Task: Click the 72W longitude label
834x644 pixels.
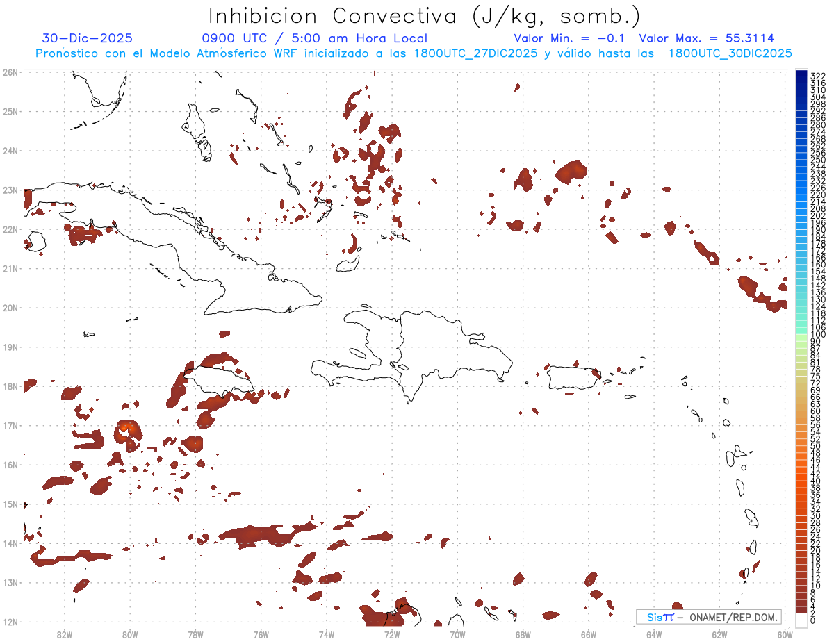Action: point(392,634)
